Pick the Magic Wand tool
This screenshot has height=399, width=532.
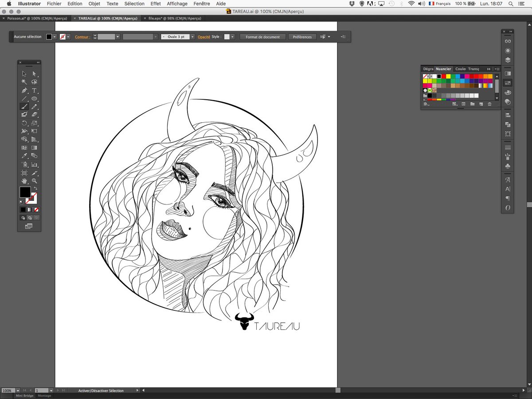pos(24,82)
